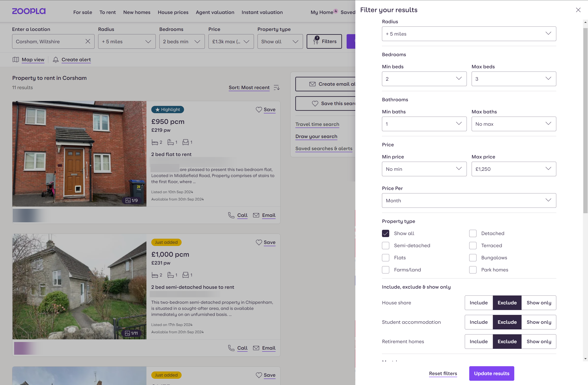This screenshot has height=385, width=588.
Task: Click photo counter 1/11 on second listing
Action: coord(131,333)
